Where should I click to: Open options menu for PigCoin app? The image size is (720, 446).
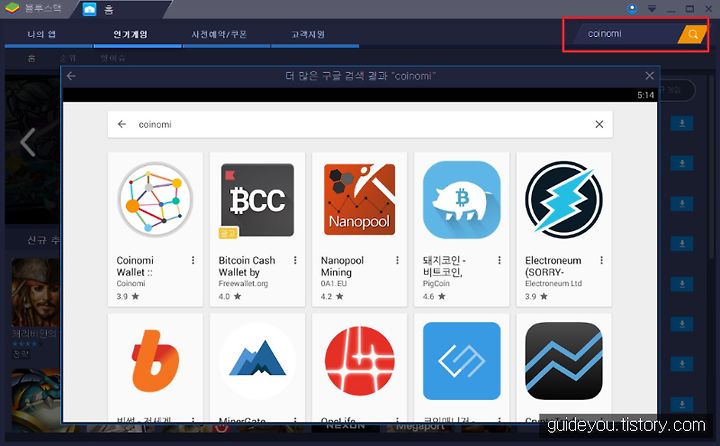[499, 260]
